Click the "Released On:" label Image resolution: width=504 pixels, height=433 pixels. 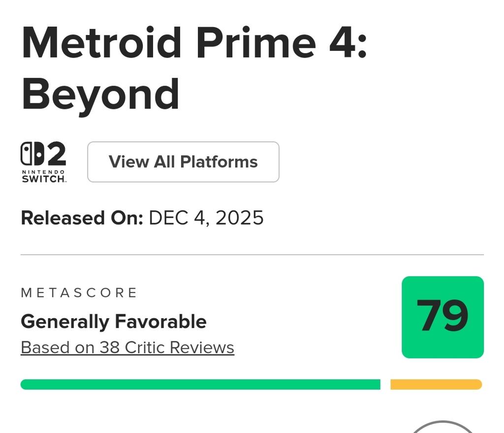pos(82,218)
